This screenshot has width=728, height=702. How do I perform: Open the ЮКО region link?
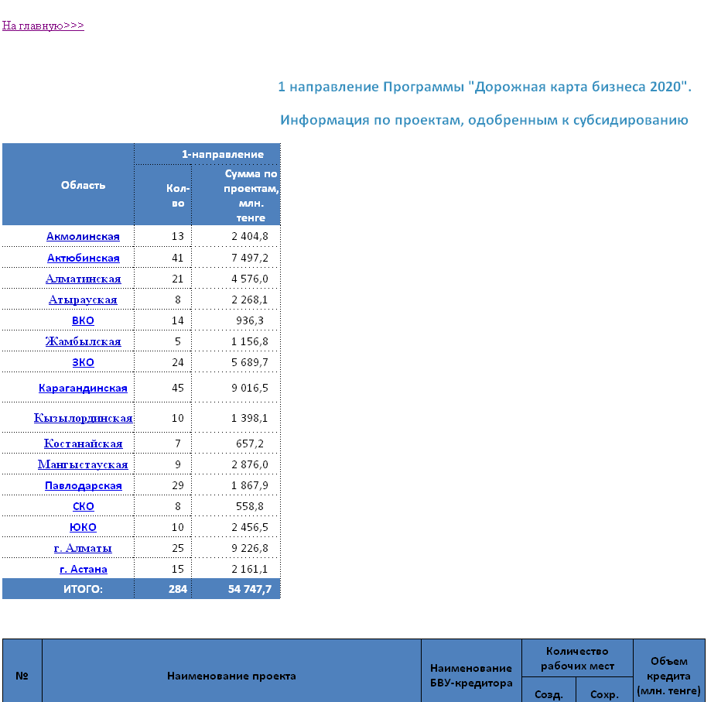pos(83,527)
